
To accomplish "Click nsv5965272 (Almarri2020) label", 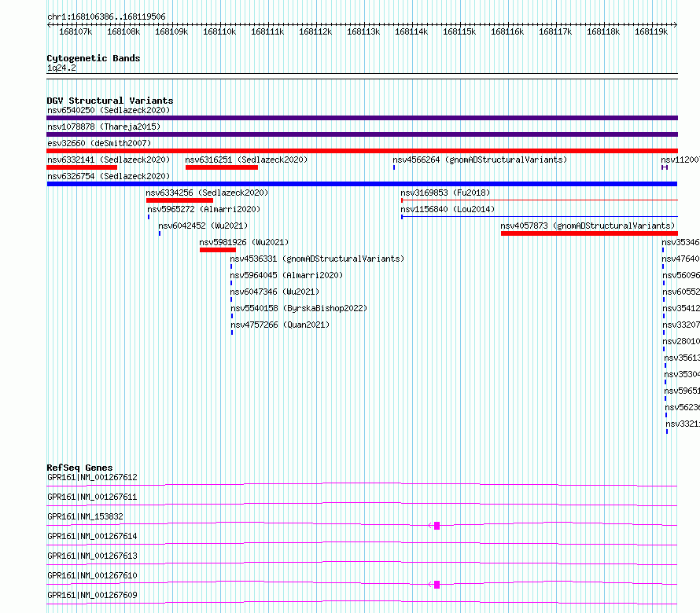I will pyautogui.click(x=204, y=209).
